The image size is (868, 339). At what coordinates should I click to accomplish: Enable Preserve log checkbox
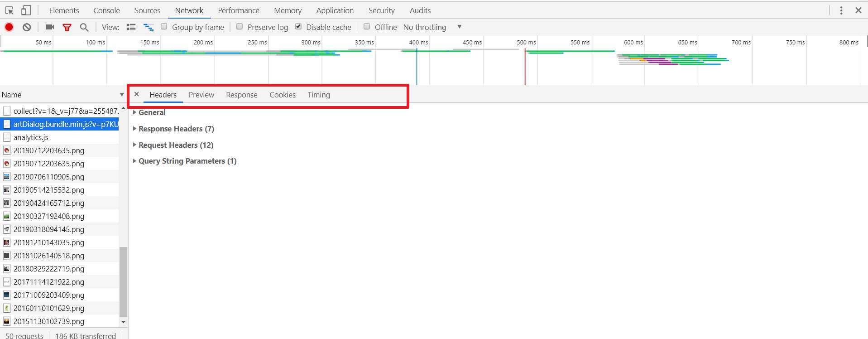tap(240, 27)
